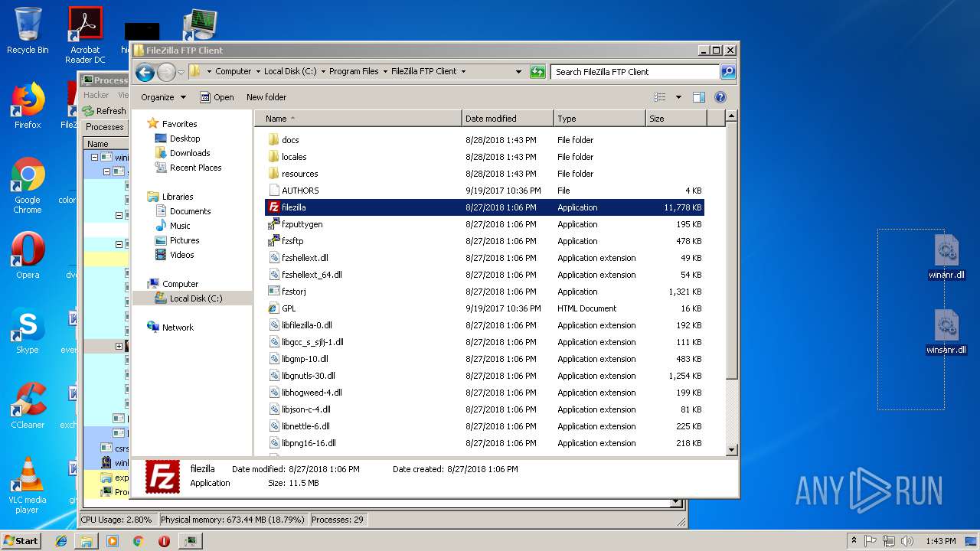Select winanr.dll desktop file

click(x=946, y=258)
